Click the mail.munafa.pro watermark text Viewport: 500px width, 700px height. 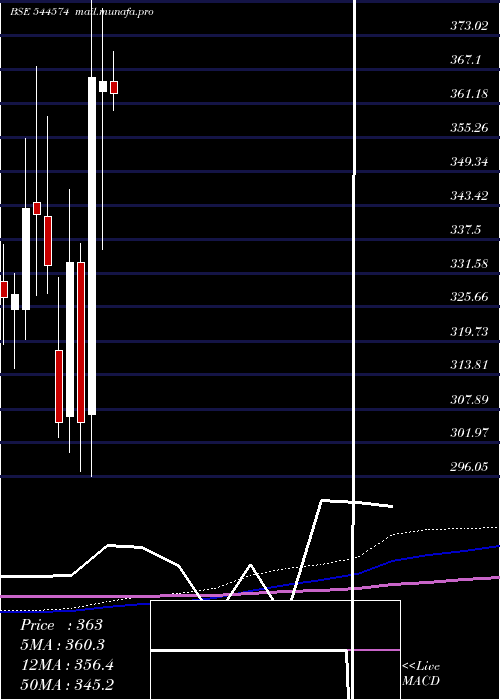point(114,12)
